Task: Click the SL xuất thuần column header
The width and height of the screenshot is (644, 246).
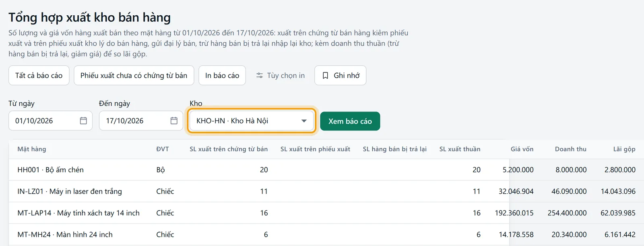Action: [460, 149]
